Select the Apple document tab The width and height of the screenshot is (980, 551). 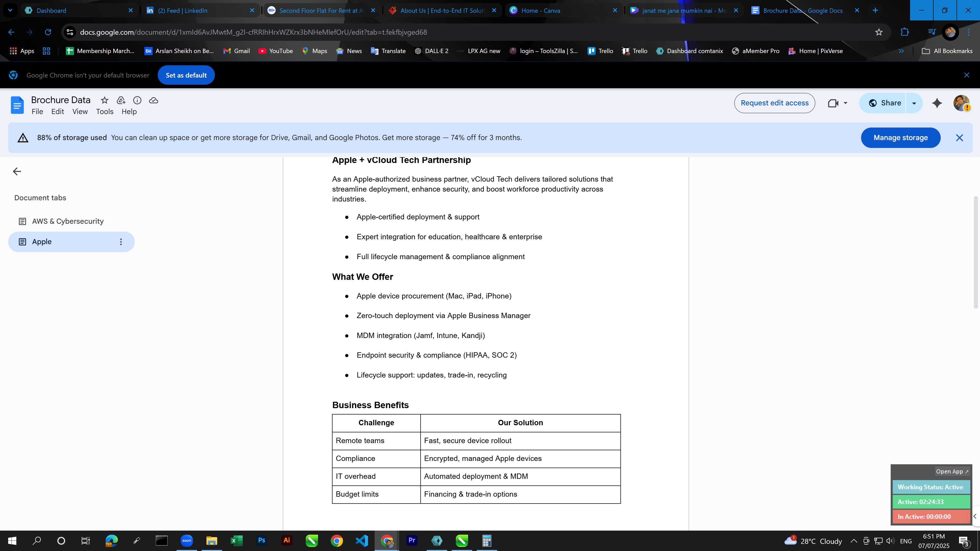click(71, 242)
